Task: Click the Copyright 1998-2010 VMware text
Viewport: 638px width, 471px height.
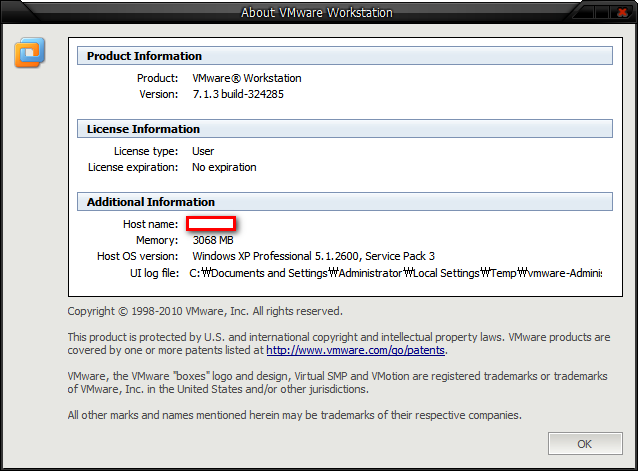Action: (205, 311)
